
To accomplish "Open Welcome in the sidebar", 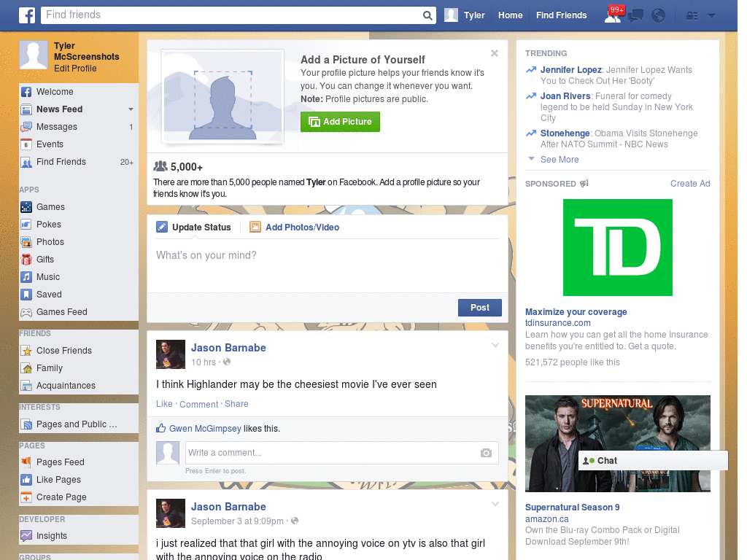I will 79,92.
